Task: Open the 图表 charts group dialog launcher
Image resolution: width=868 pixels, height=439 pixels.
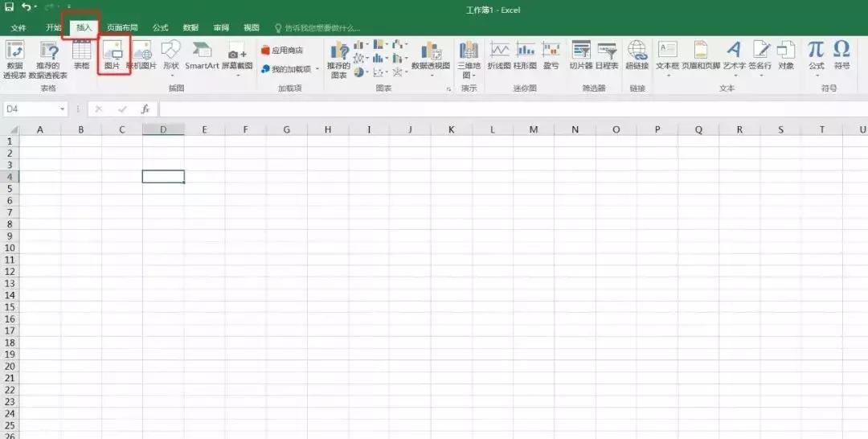Action: tap(448, 88)
